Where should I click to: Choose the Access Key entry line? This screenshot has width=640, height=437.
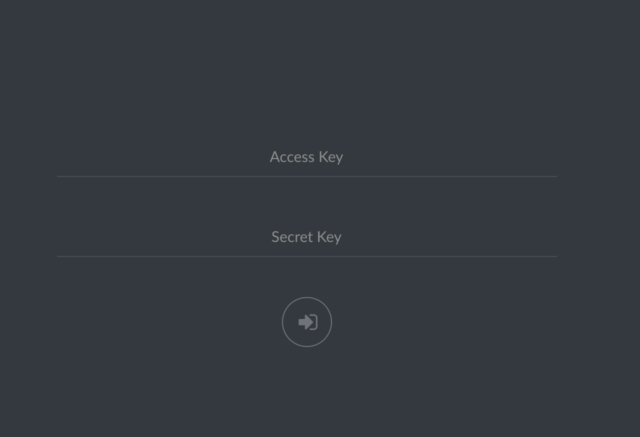pyautogui.click(x=307, y=157)
